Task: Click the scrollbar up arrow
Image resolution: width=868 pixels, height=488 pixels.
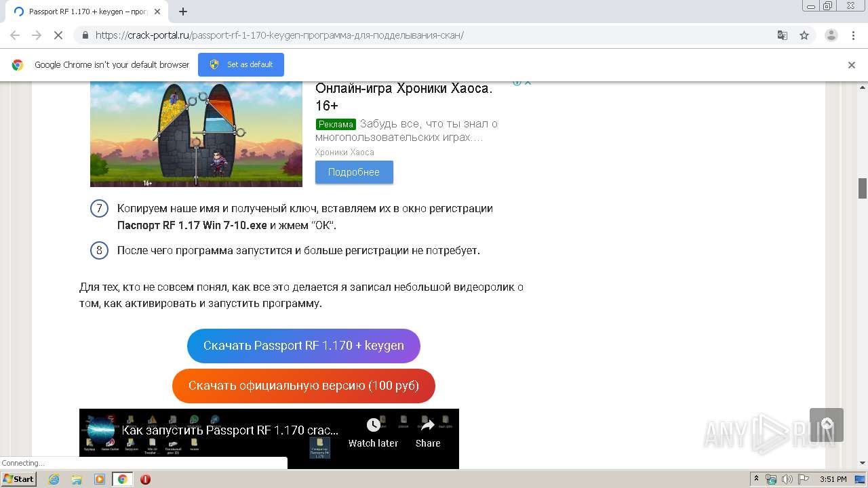Action: pos(863,87)
